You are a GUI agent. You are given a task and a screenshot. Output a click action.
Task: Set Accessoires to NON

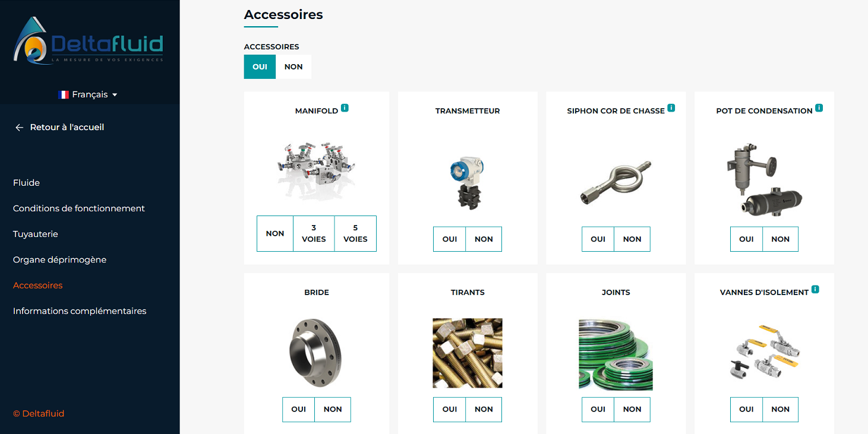pos(293,66)
